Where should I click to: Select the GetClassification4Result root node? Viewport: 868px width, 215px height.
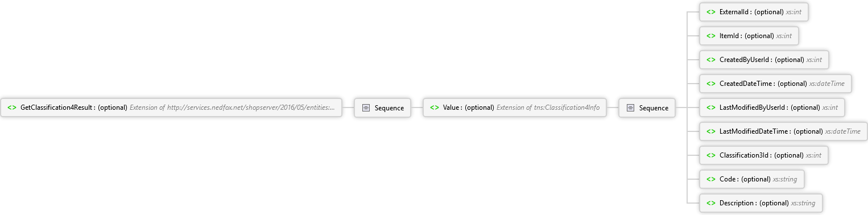pyautogui.click(x=171, y=108)
